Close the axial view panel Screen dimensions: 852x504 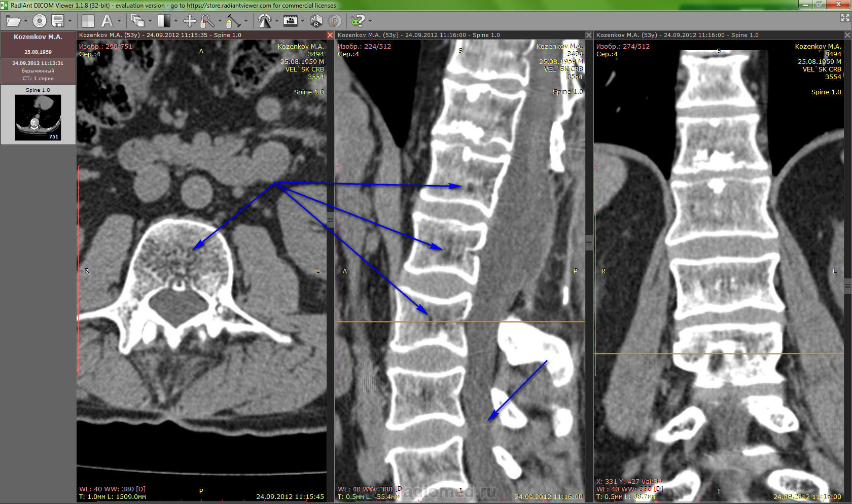pos(330,35)
